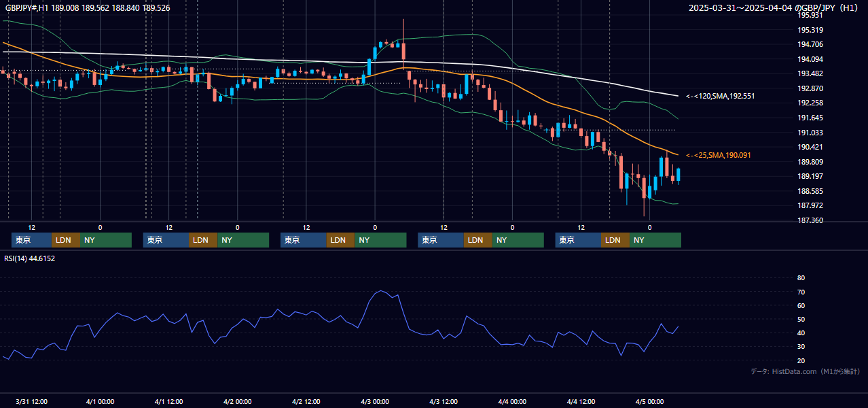
Task: Click the rightmost LDN session box
Action: click(615, 240)
